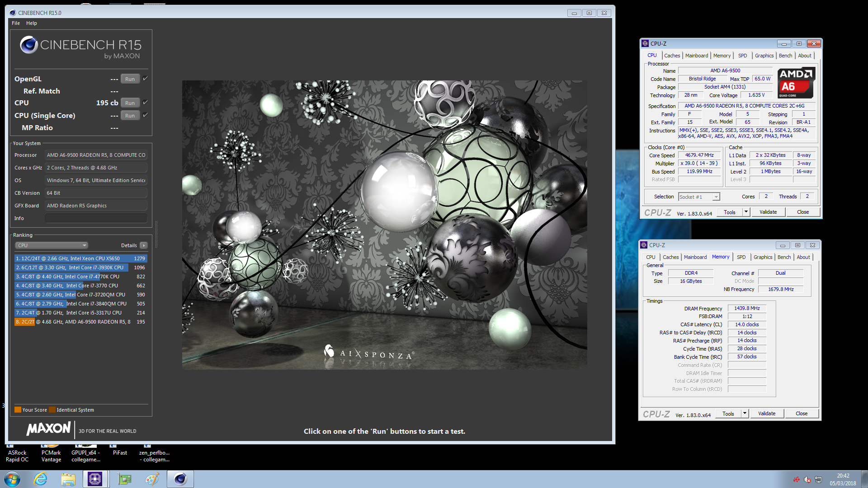Switch to CPU-Z taskbar icon

(x=95, y=479)
